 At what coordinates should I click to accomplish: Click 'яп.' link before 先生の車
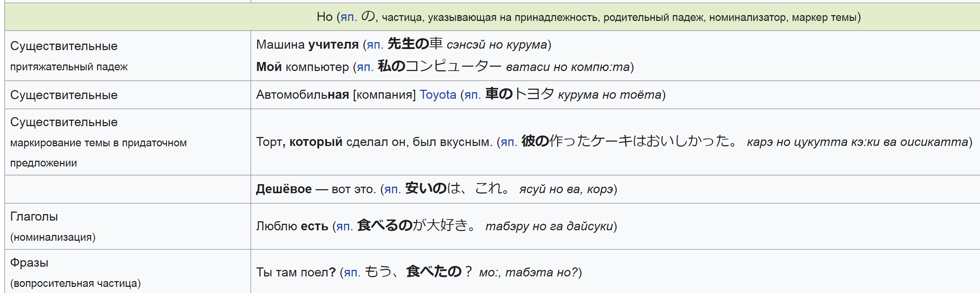point(375,45)
